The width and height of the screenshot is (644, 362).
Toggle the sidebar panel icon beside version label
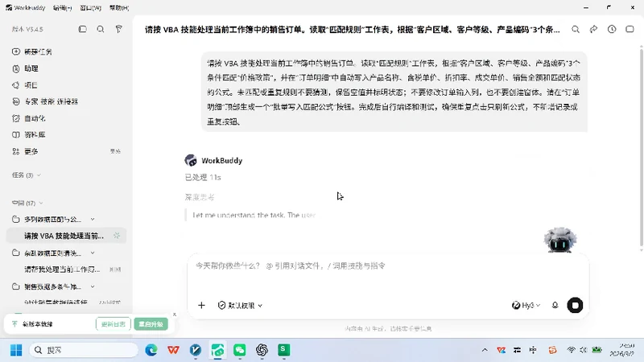[83, 29]
